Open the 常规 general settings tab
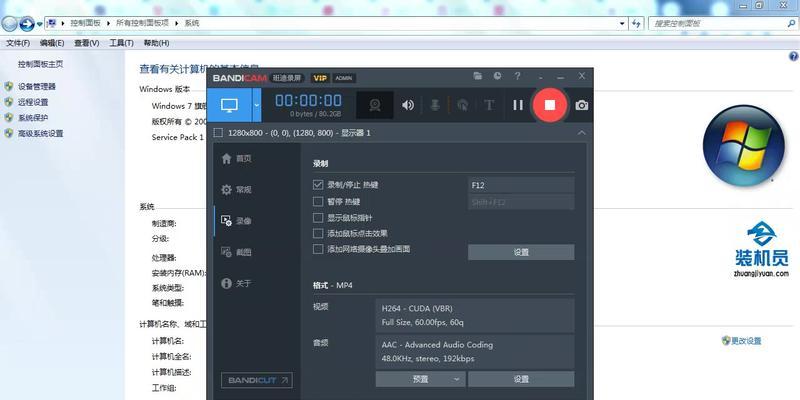Viewport: 800px width, 400px height. [x=237, y=190]
